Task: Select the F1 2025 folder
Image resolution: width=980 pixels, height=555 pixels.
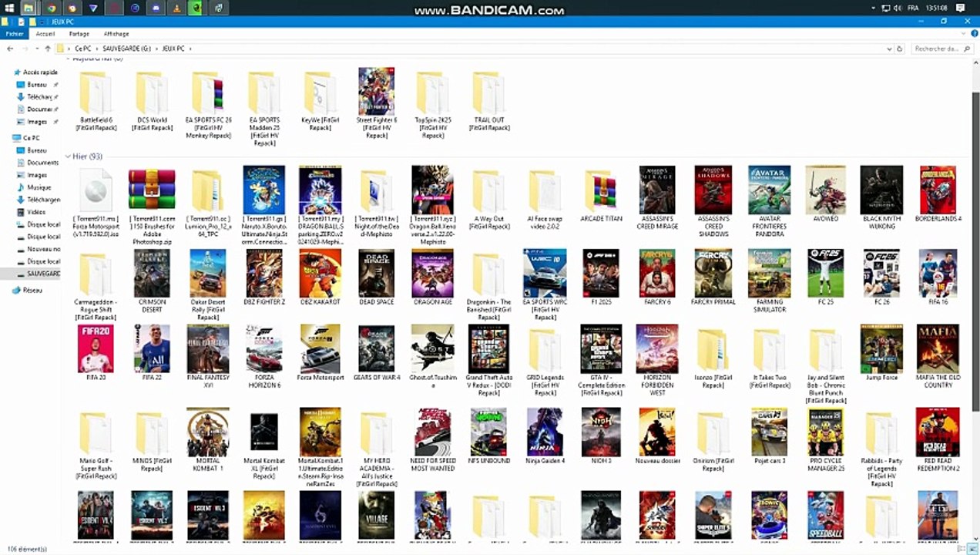Action: [601, 277]
